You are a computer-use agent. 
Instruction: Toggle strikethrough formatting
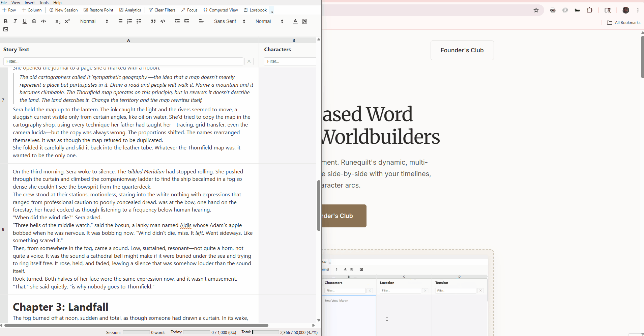pyautogui.click(x=34, y=21)
